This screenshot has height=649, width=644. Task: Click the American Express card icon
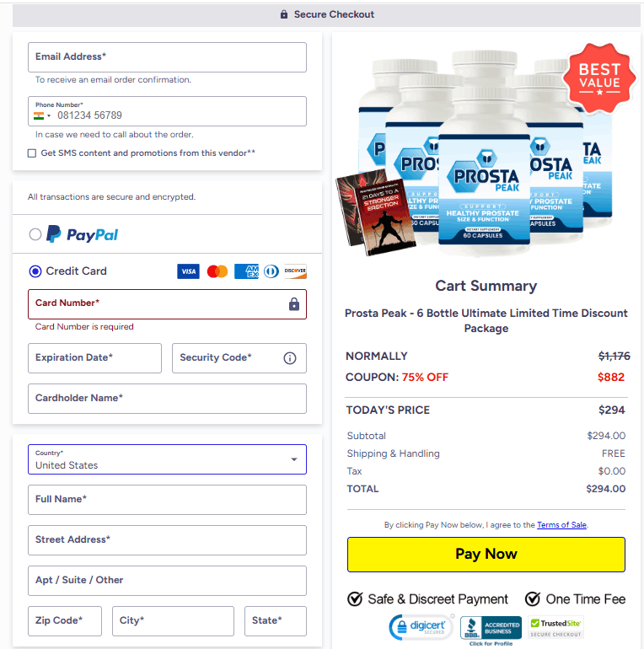pyautogui.click(x=246, y=271)
